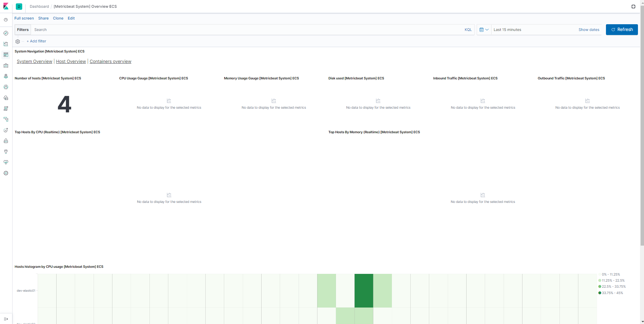Viewport: 644px width, 324px height.
Task: Select the Dashboard icon in the sidebar
Action: tap(6, 55)
